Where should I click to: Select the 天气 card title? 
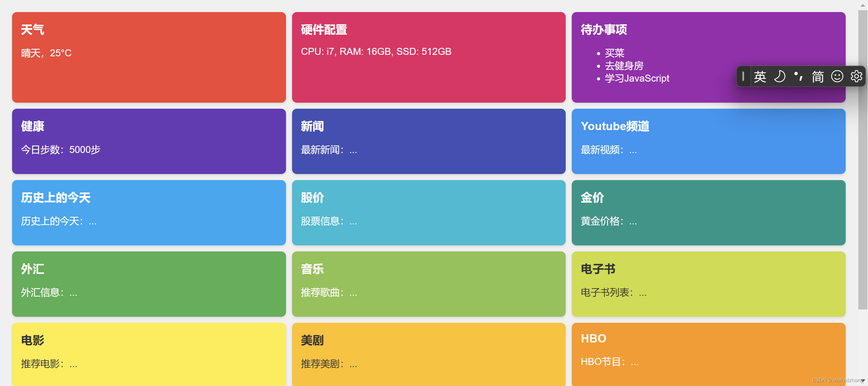(x=32, y=30)
